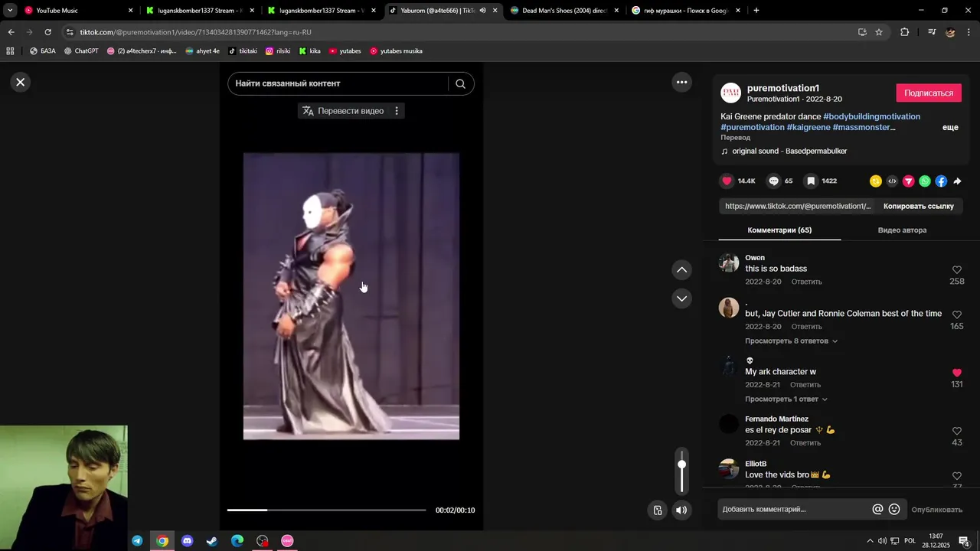This screenshot has width=980, height=551.
Task: Expand description with еще
Action: click(950, 128)
